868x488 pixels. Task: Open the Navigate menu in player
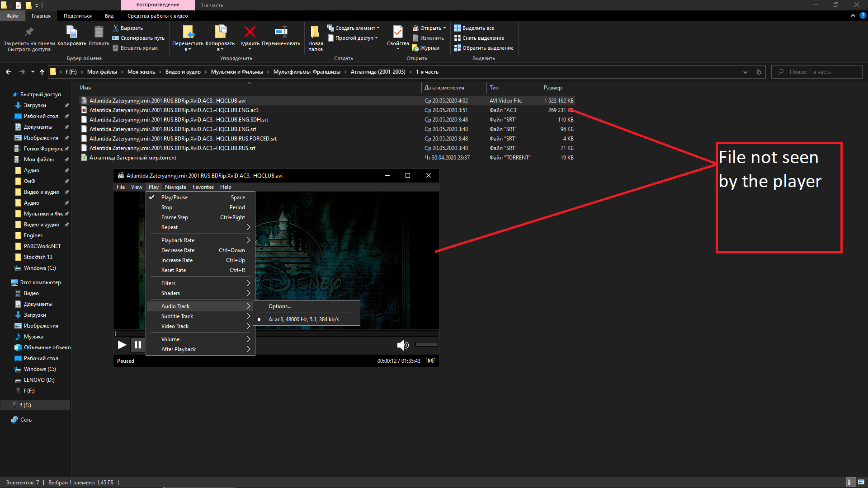[x=175, y=187]
